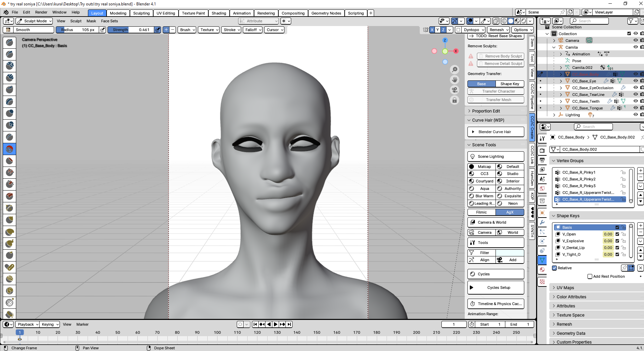Click the zoom viewport magnifier icon
This screenshot has width=644, height=351.
point(455,69)
